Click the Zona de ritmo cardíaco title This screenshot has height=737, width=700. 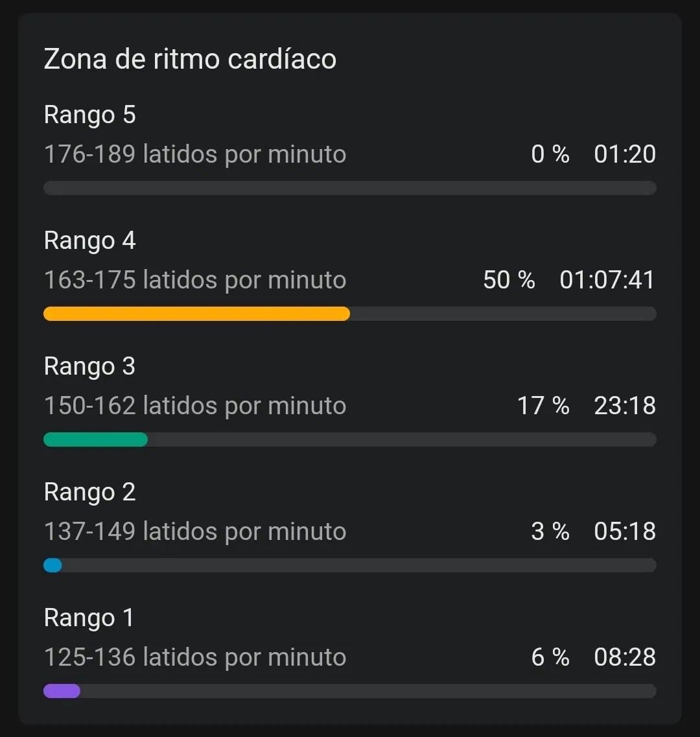point(190,59)
